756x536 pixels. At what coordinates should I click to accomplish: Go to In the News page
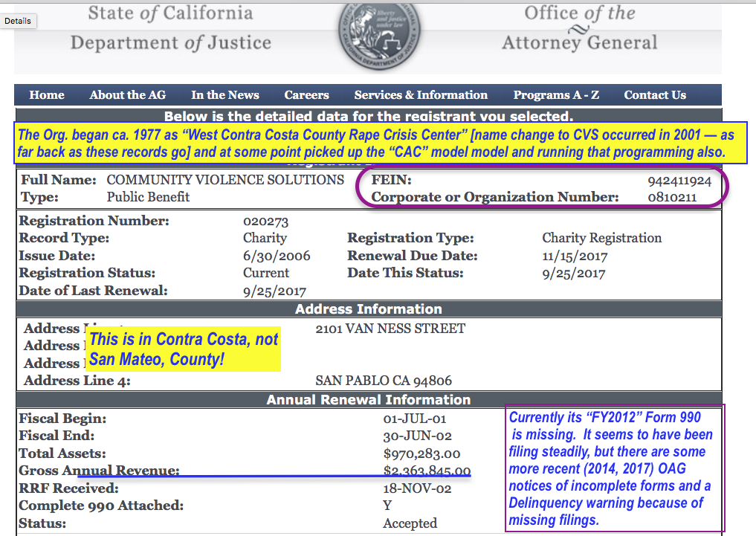pos(224,95)
